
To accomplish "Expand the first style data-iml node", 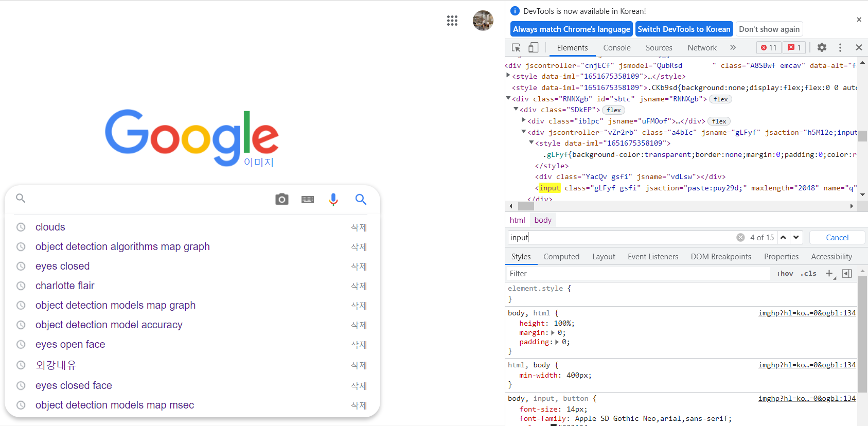I will [508, 76].
